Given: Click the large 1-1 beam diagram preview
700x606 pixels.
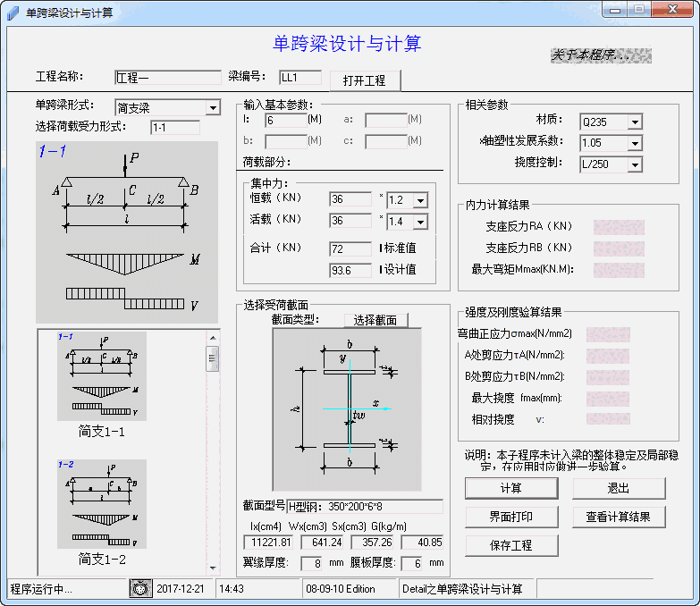Looking at the screenshot, I should [x=127, y=232].
